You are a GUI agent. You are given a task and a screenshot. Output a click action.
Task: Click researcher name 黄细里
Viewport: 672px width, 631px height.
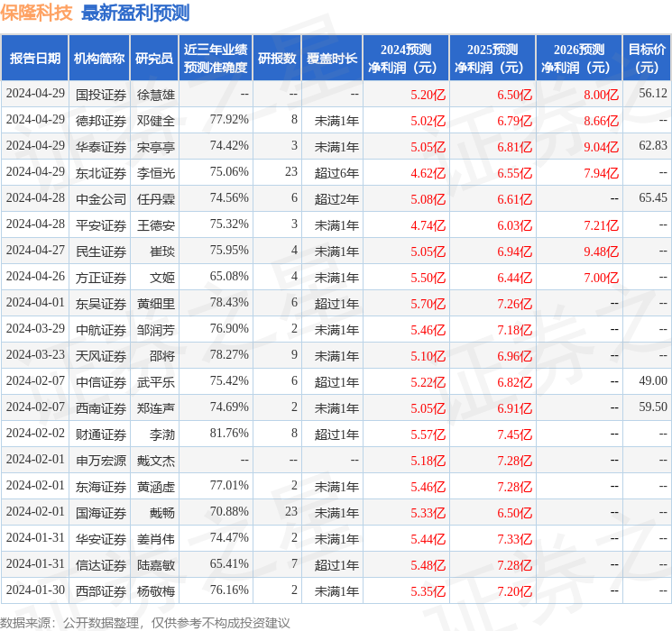click(x=155, y=304)
